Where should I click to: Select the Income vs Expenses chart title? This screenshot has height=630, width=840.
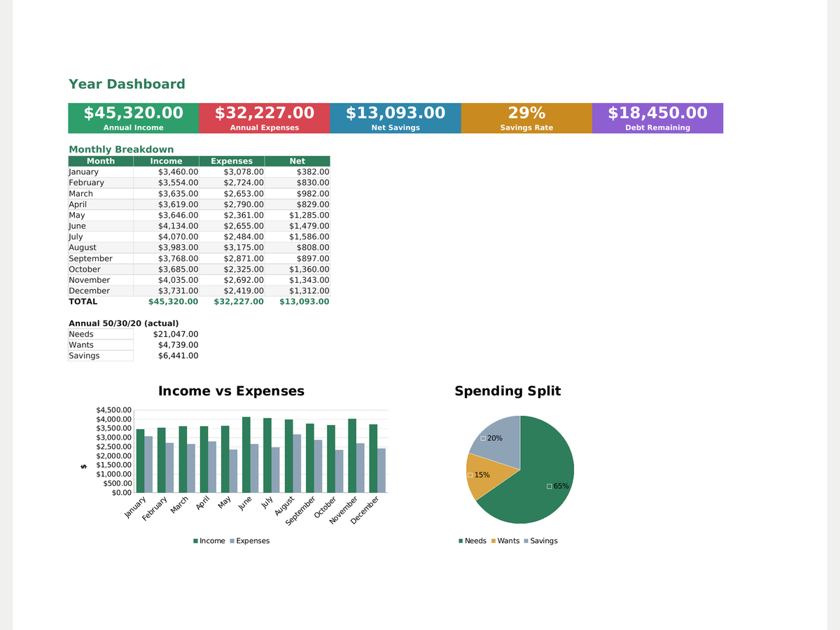232,391
